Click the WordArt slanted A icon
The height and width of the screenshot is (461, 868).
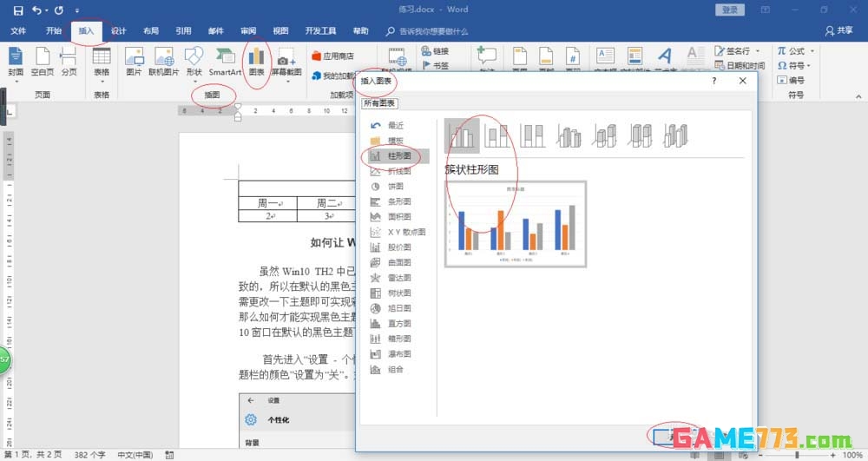(x=665, y=56)
